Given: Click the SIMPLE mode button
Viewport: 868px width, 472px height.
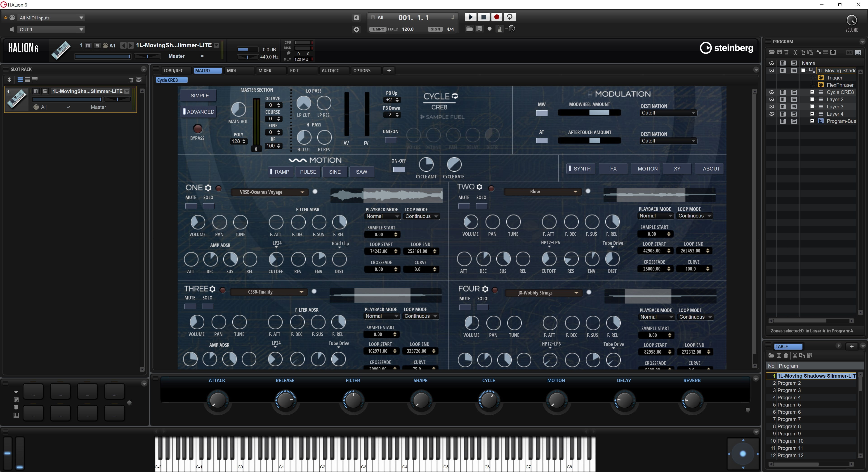Looking at the screenshot, I should [x=198, y=95].
